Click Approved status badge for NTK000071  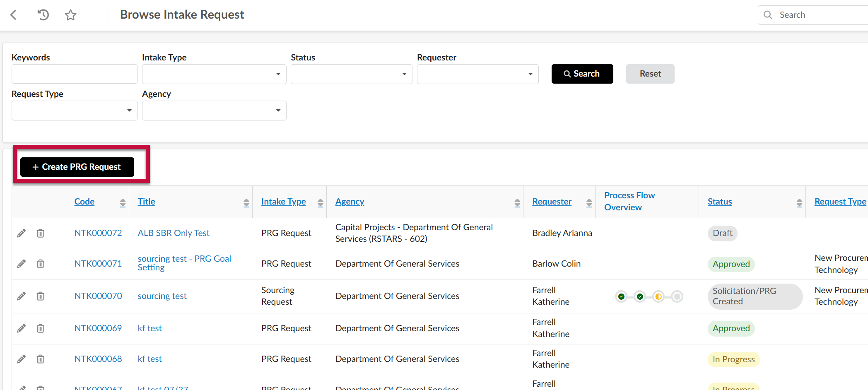(731, 264)
